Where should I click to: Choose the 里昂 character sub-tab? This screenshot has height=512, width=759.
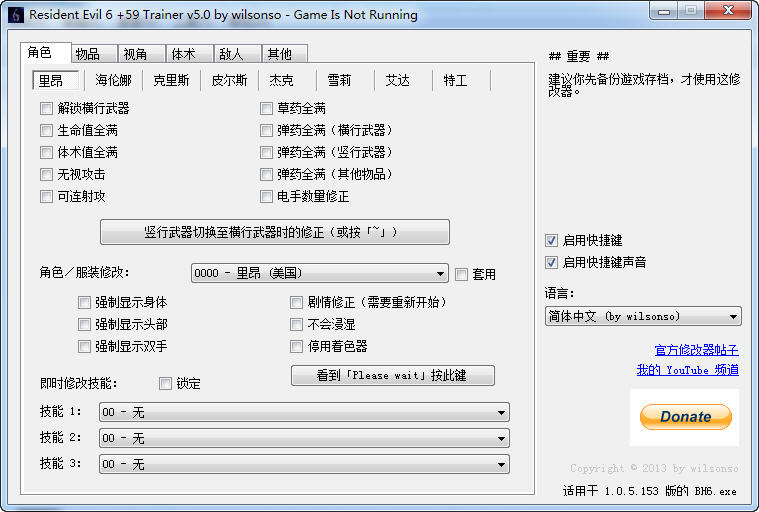(x=55, y=80)
